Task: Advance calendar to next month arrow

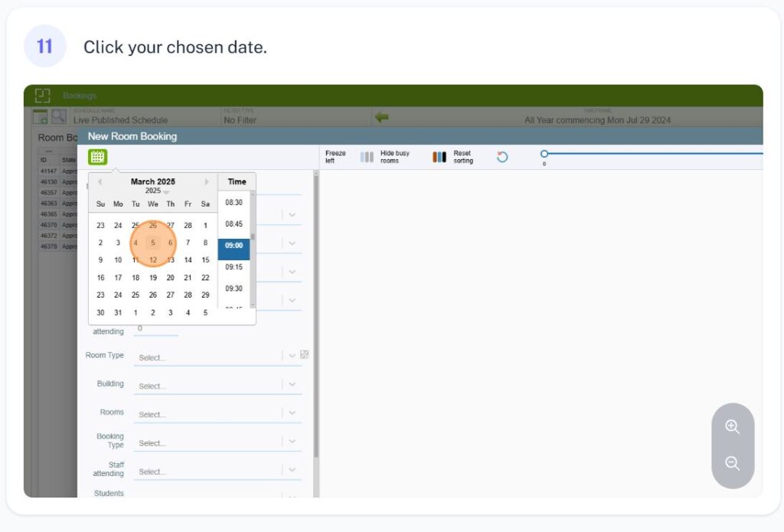Action: click(207, 182)
